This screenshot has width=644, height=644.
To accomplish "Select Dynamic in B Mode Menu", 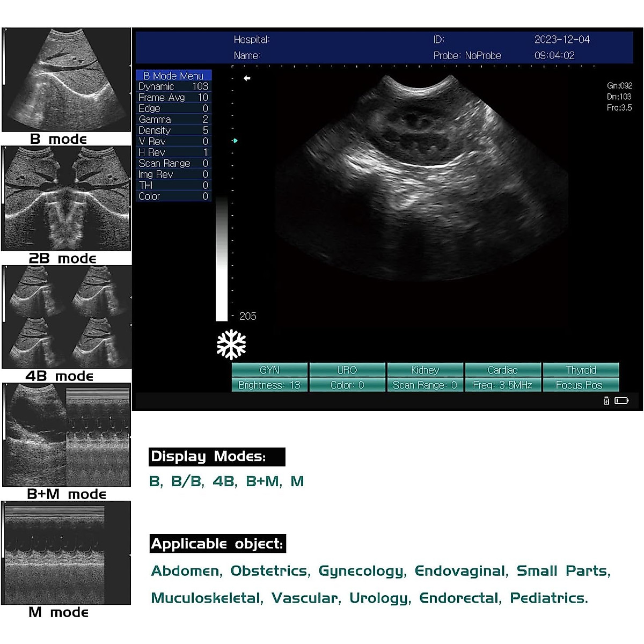I will pyautogui.click(x=173, y=86).
